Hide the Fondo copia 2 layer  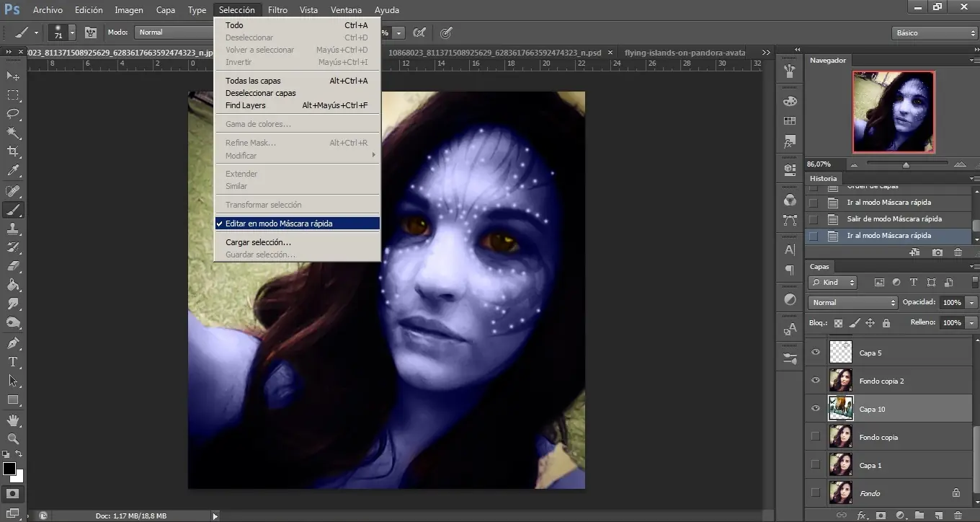[x=816, y=381]
